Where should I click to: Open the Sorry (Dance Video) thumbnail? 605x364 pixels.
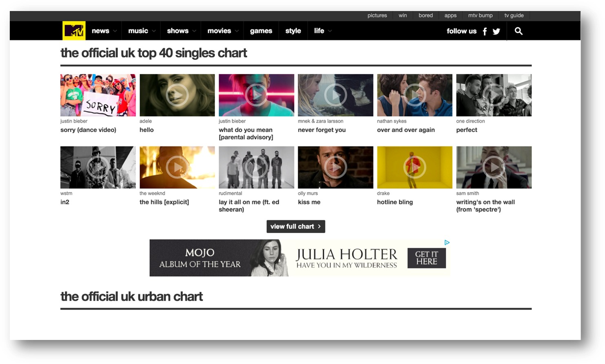(x=98, y=95)
